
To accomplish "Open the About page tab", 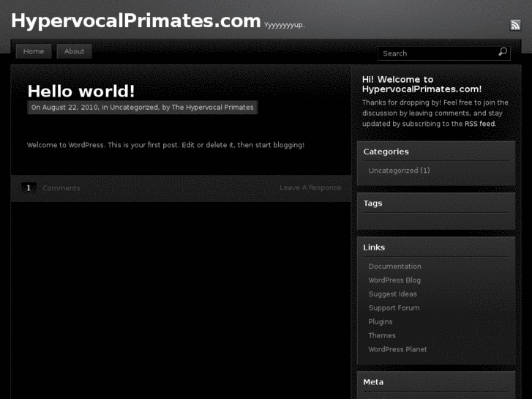I will tap(75, 51).
